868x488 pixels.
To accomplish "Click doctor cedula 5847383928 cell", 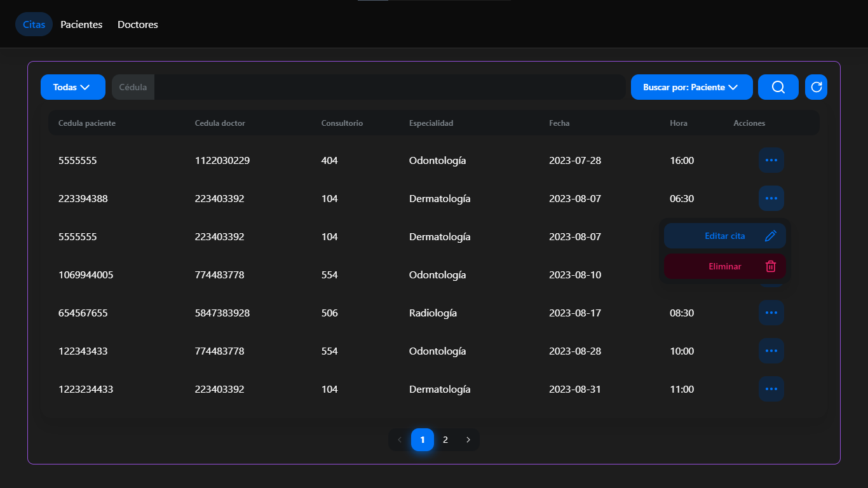I will [x=222, y=313].
